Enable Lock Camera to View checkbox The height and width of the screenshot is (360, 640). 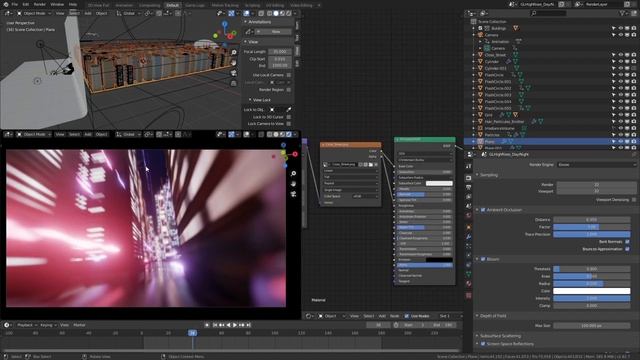click(x=289, y=124)
